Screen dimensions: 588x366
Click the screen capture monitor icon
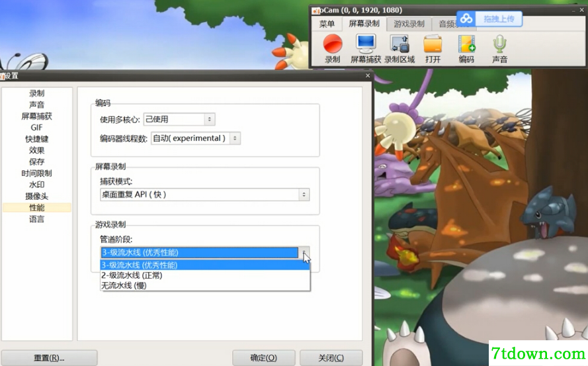(366, 48)
